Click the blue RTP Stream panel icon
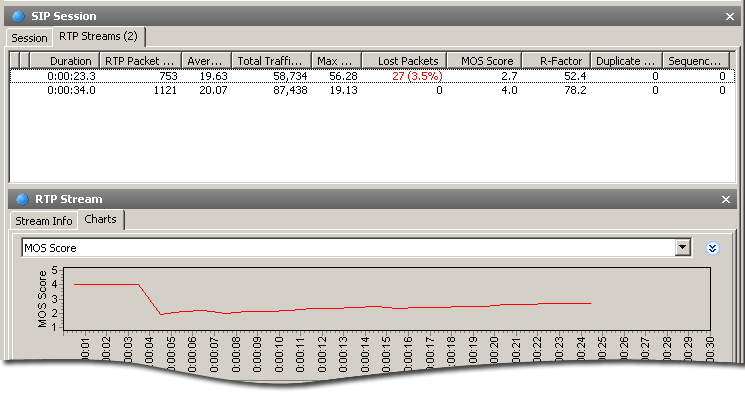745x393 pixels. pos(22,199)
